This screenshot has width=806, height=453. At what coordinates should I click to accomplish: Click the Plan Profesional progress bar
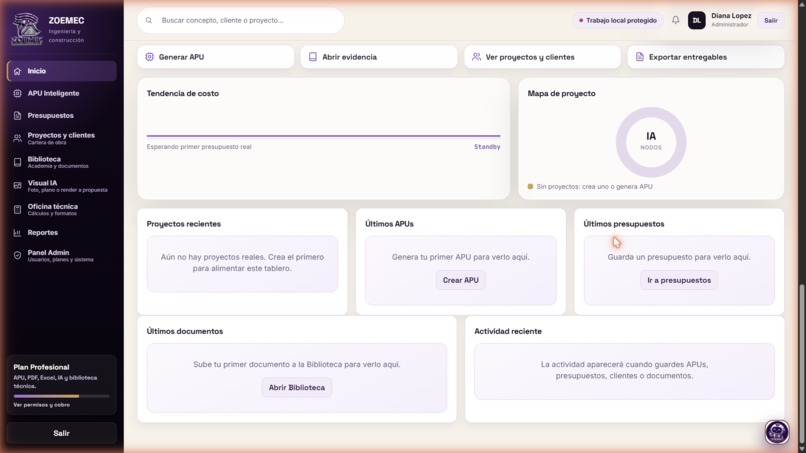(62, 396)
